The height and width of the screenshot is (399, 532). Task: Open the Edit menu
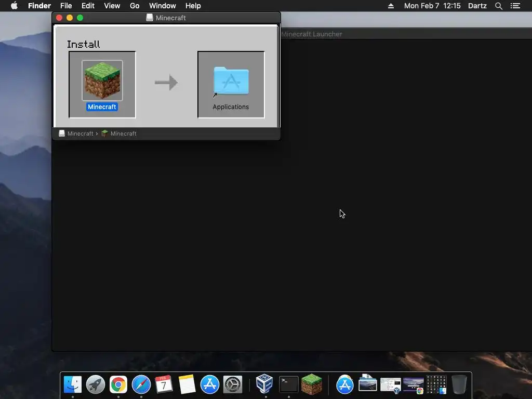(x=88, y=6)
